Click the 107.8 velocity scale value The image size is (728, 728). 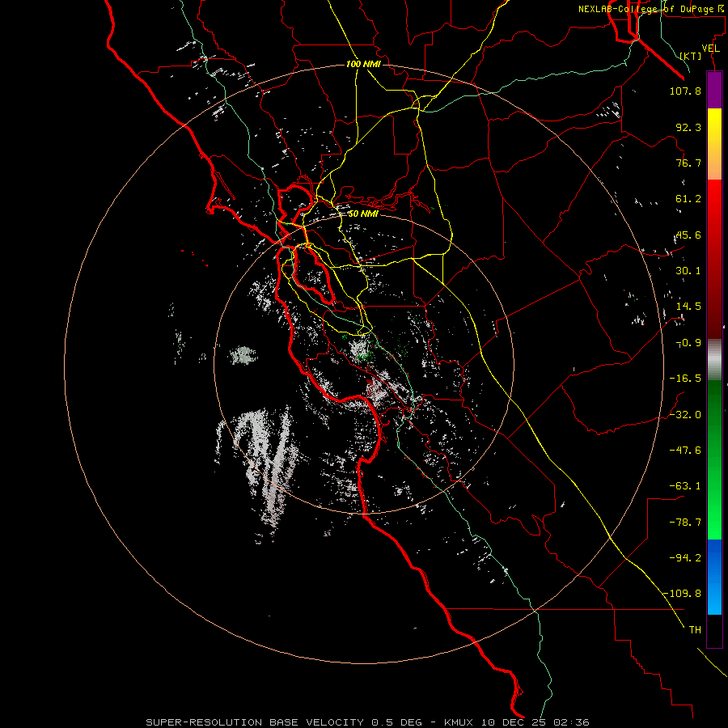pos(685,91)
